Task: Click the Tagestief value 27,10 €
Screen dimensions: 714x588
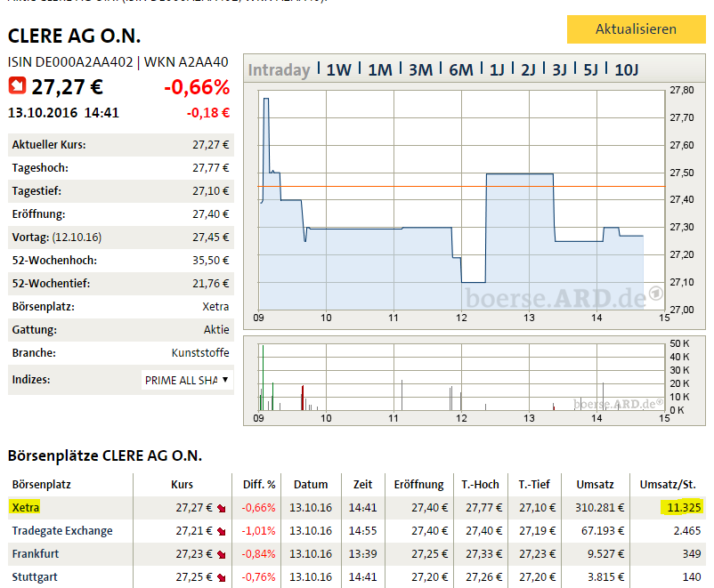Action: point(210,191)
